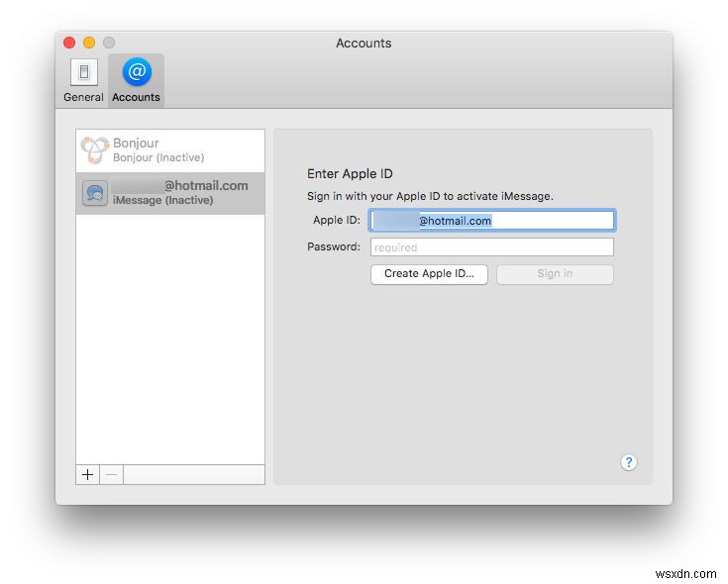This screenshot has width=728, height=584.
Task: Click the Accounts window title
Action: (x=364, y=44)
